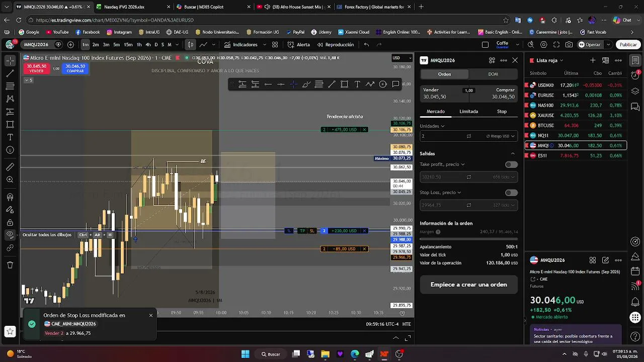Open the Windows Start menu
Image resolution: width=644 pixels, height=362 pixels.
pos(245,354)
